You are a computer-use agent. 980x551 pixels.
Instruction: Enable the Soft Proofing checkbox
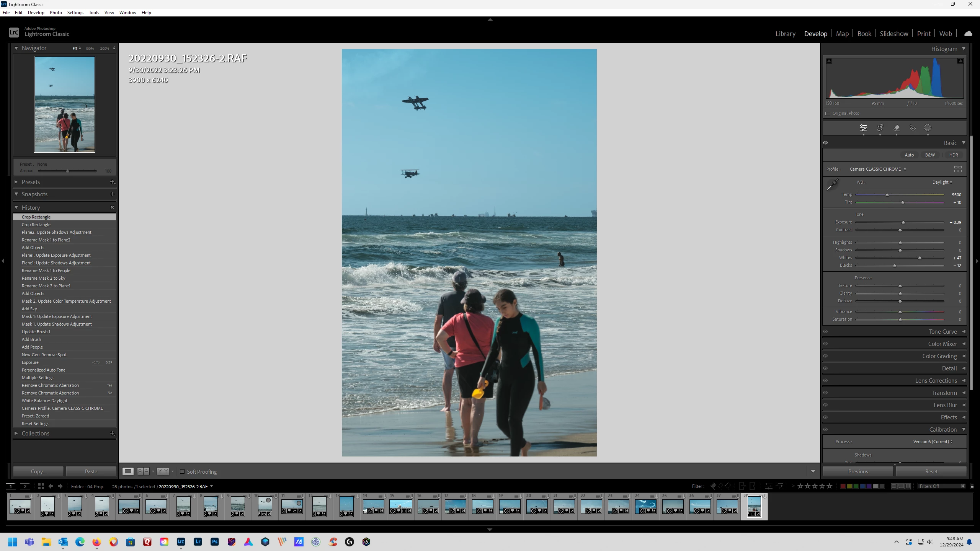tap(182, 471)
